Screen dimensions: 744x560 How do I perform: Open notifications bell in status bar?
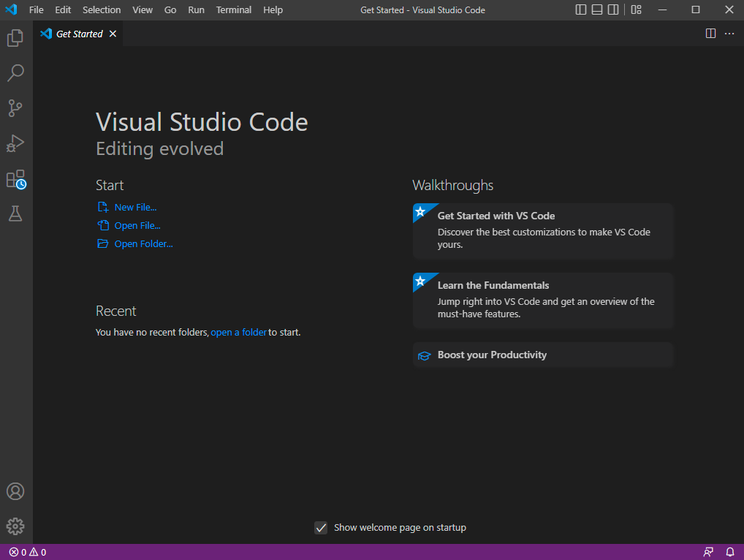pos(730,552)
